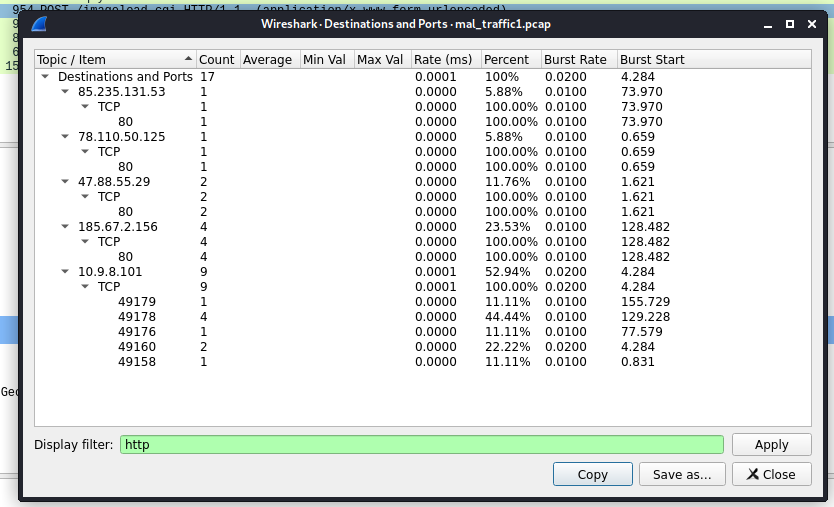Select port 80 under 85.235.131.53
834x507 pixels.
(x=423, y=121)
